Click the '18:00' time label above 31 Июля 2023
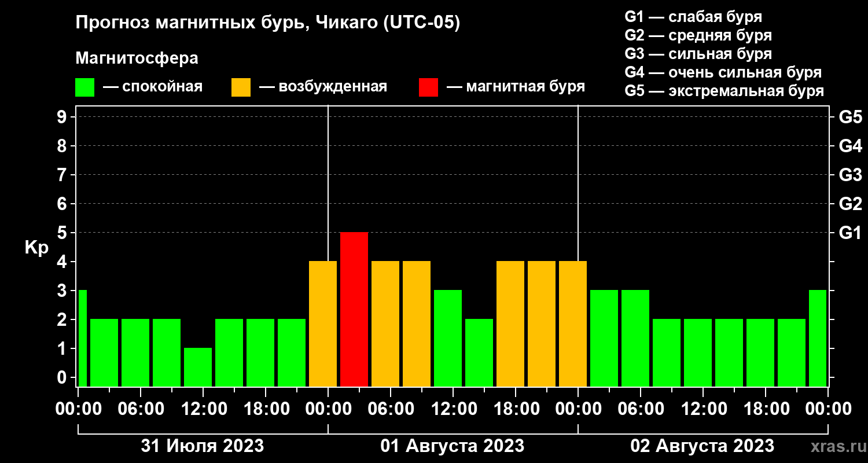 (266, 409)
